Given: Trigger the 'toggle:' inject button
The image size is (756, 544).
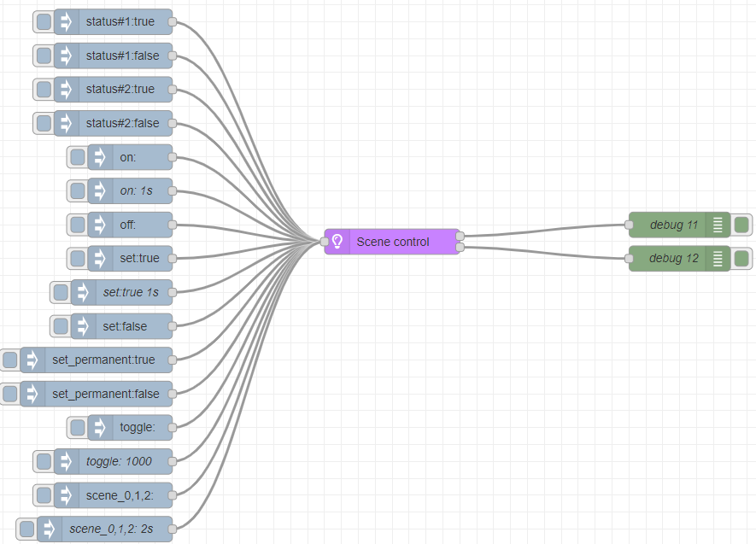Looking at the screenshot, I should pyautogui.click(x=78, y=427).
